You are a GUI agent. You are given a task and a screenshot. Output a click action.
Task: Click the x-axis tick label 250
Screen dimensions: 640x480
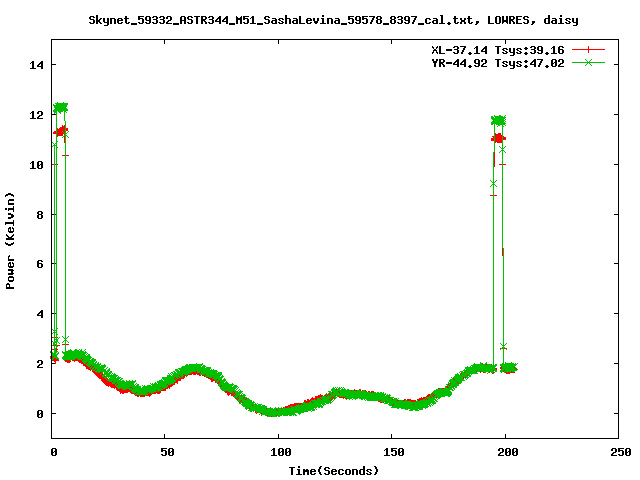pyautogui.click(x=620, y=452)
